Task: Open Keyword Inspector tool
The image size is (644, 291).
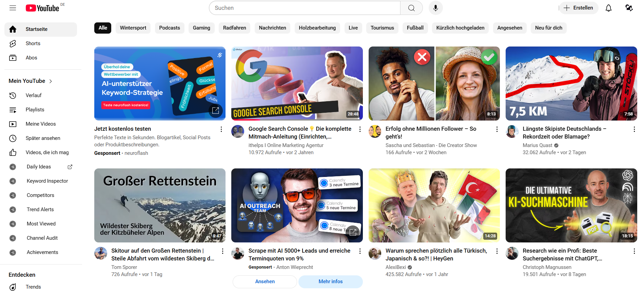Action: [x=41, y=181]
